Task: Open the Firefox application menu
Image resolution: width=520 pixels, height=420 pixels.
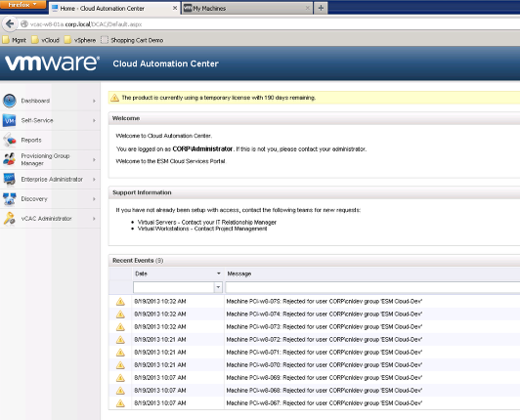Action: [22, 4]
